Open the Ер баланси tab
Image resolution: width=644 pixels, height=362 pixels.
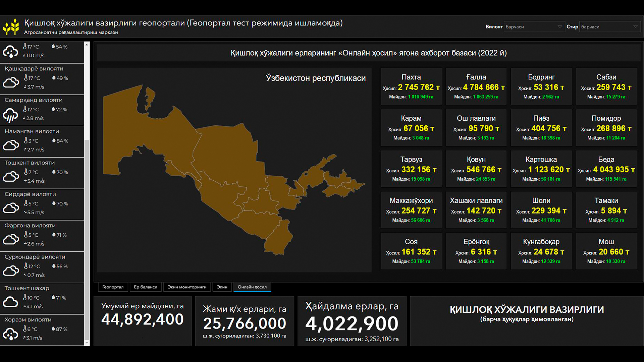click(x=145, y=287)
